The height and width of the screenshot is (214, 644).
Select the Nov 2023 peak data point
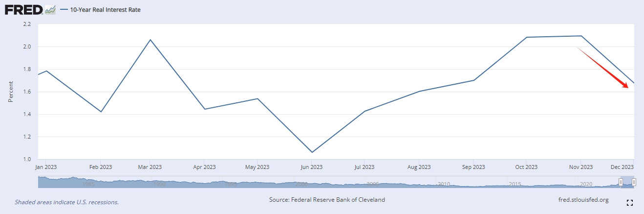[581, 36]
